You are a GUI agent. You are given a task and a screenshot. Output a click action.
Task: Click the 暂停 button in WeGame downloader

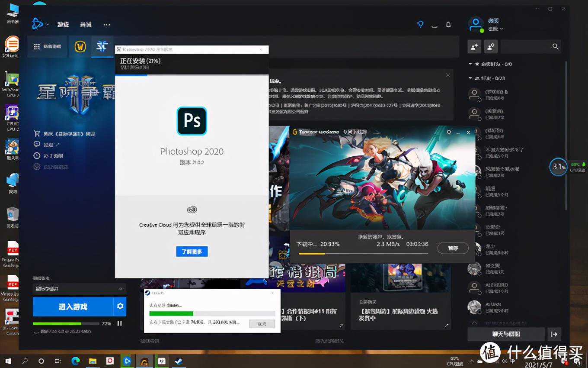pos(453,248)
